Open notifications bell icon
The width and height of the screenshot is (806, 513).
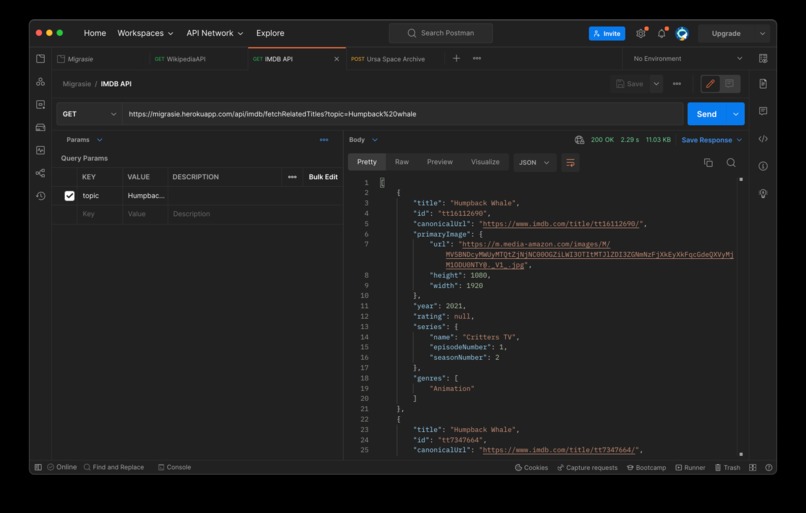[x=662, y=33]
